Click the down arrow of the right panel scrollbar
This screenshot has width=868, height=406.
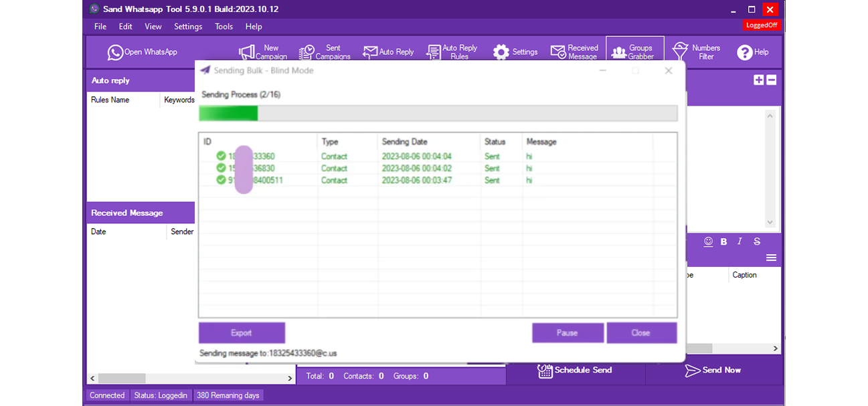pos(770,222)
